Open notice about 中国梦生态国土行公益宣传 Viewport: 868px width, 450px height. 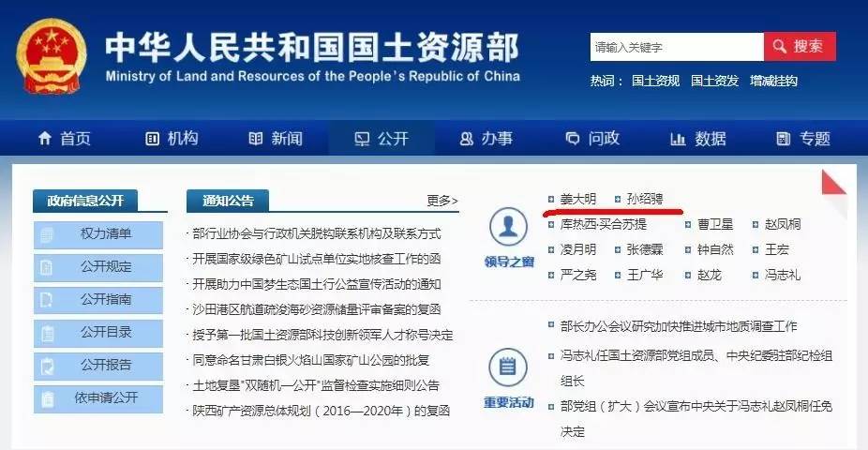(316, 284)
